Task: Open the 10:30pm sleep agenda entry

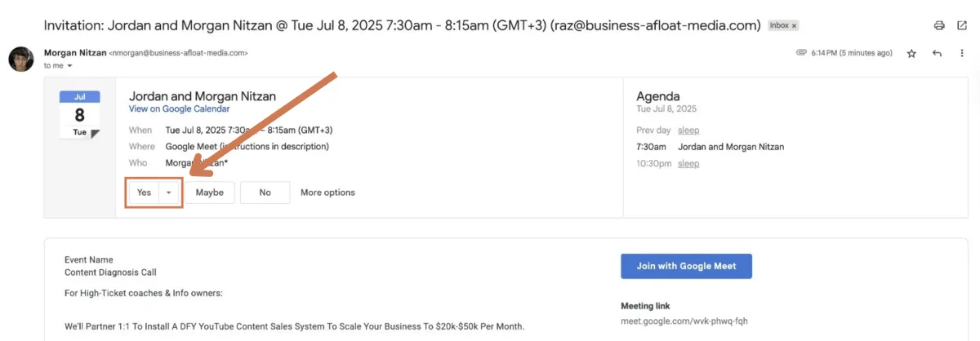Action: 688,163
